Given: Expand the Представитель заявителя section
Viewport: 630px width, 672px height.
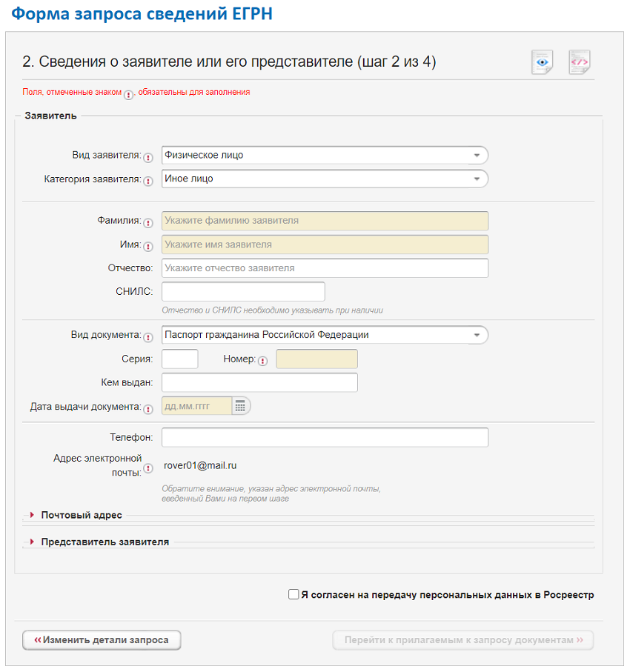Looking at the screenshot, I should point(105,542).
